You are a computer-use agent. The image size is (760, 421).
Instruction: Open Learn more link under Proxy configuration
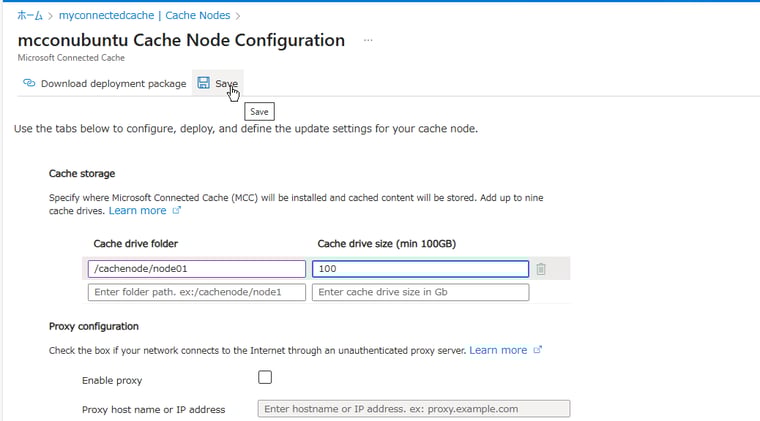point(498,350)
